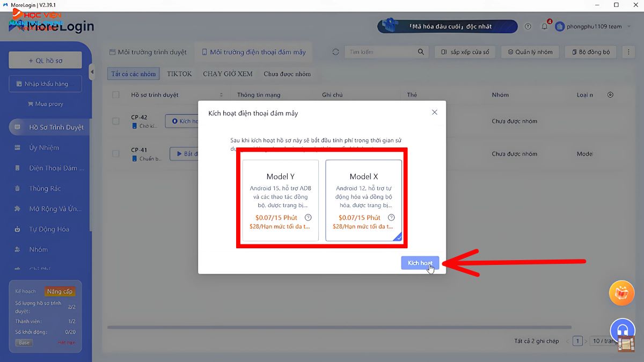
Task: Toggle the checkbox for CP-42
Action: 116,121
